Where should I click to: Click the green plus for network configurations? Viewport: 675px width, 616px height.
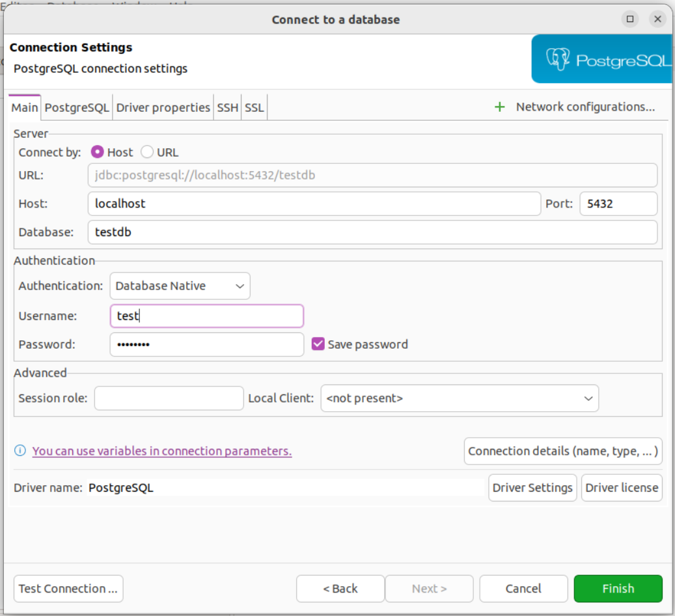coord(500,107)
